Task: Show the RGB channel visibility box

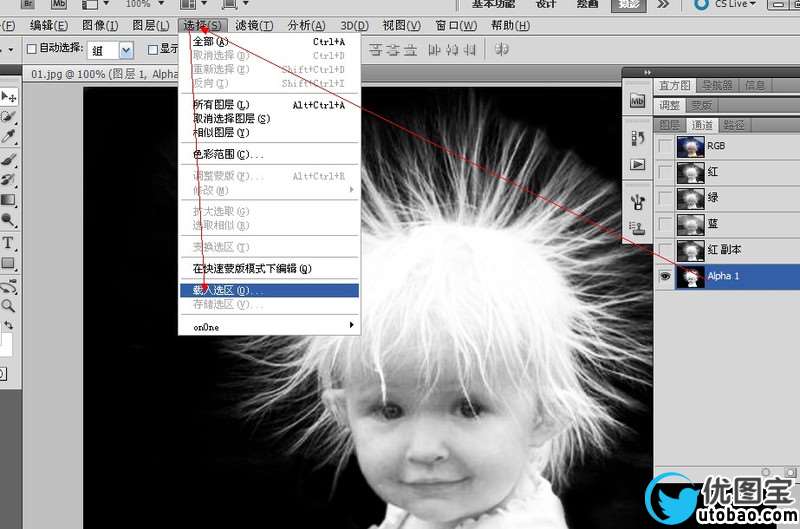Action: pyautogui.click(x=665, y=146)
